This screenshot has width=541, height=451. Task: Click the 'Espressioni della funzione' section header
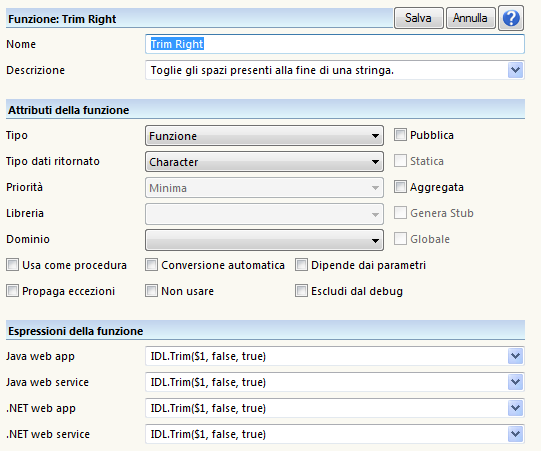tap(76, 331)
